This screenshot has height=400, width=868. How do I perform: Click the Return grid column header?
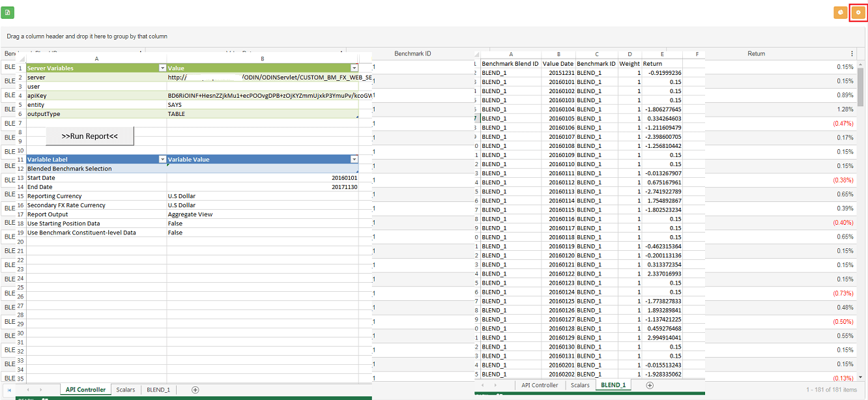(756, 53)
